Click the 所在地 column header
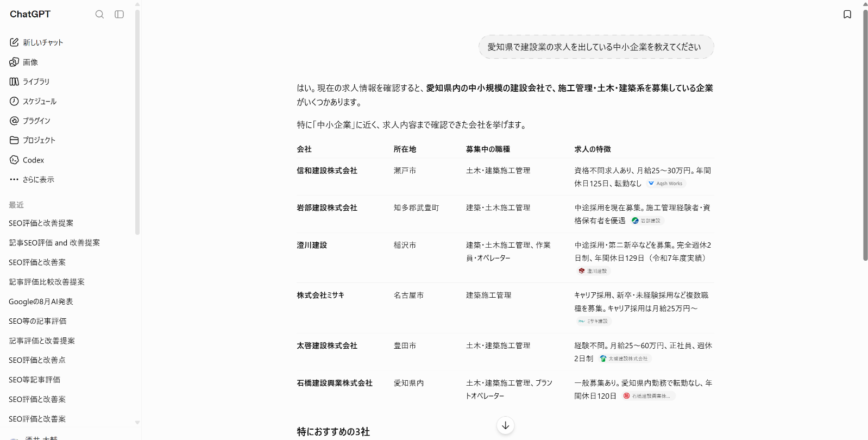 [405, 149]
